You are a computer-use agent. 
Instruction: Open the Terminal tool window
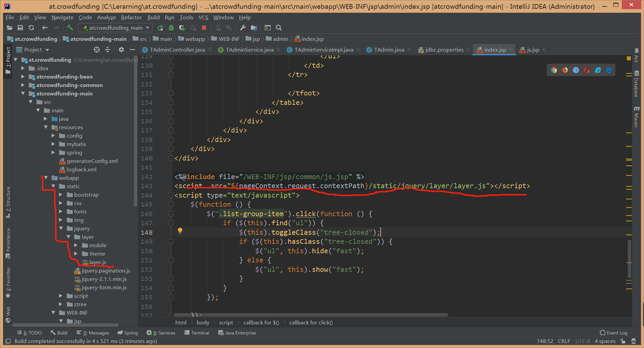pyautogui.click(x=197, y=333)
